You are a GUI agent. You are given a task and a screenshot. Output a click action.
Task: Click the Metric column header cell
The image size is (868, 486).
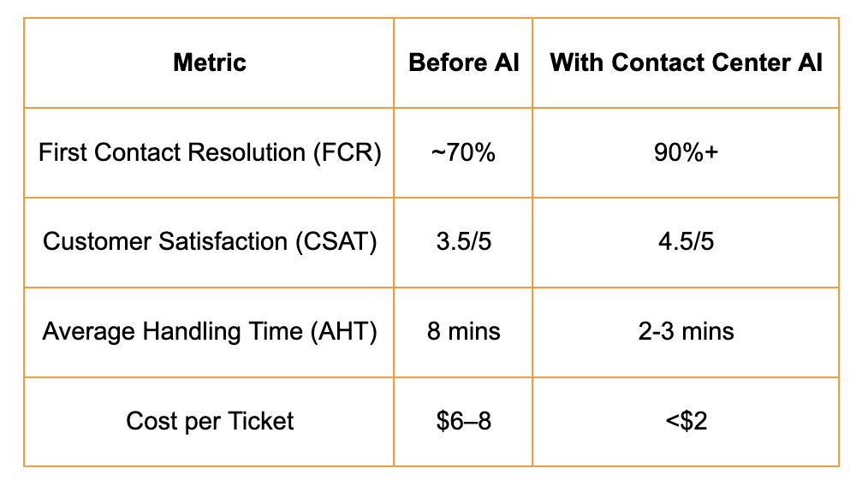coord(210,62)
